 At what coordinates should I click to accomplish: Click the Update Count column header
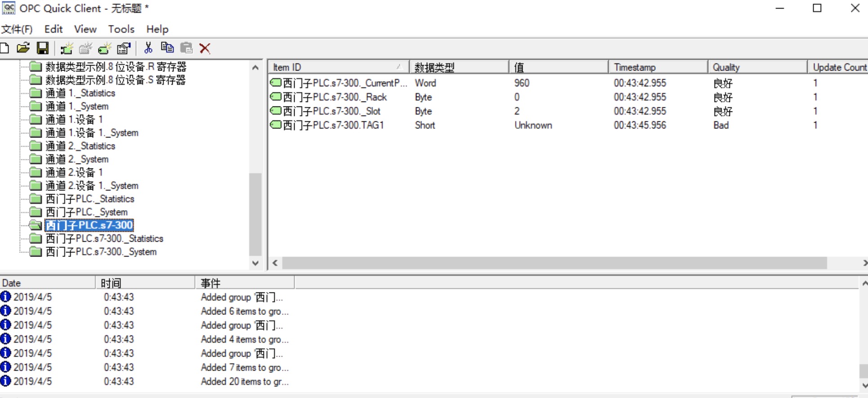838,67
